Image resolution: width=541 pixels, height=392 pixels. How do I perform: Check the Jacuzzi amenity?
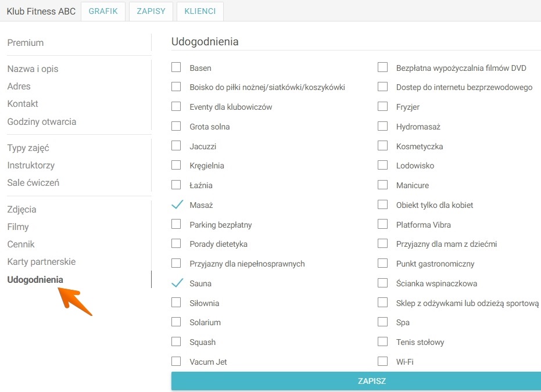176,146
